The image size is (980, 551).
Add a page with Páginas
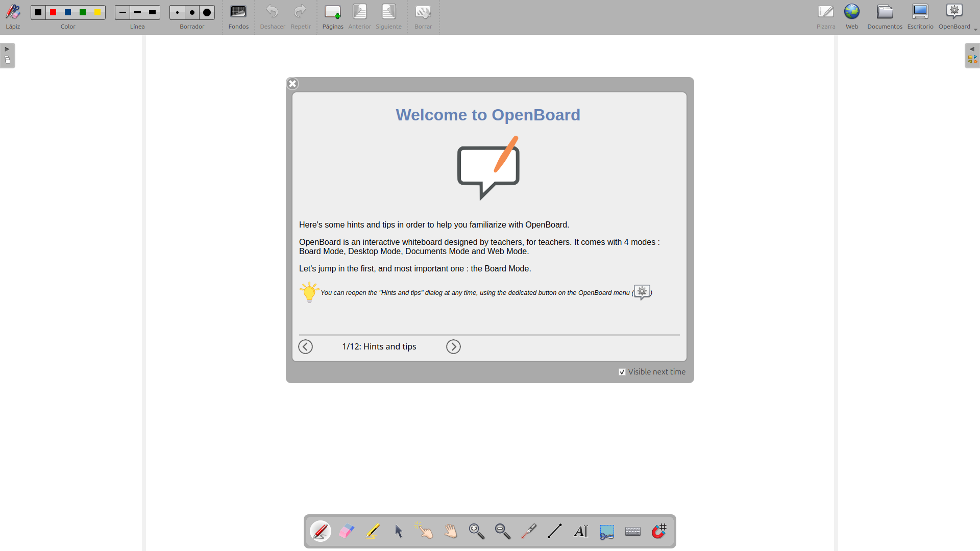pos(333,17)
